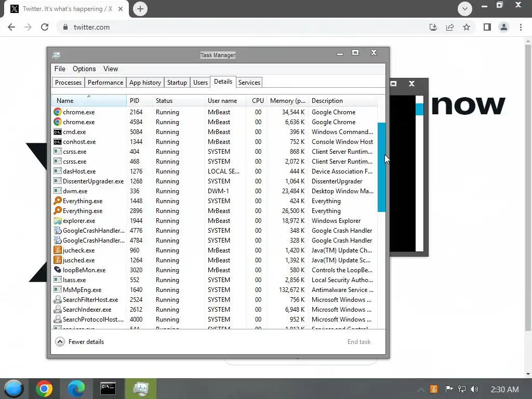Open the Start orb on the taskbar
Screen dimensions: 532x399
point(14,389)
